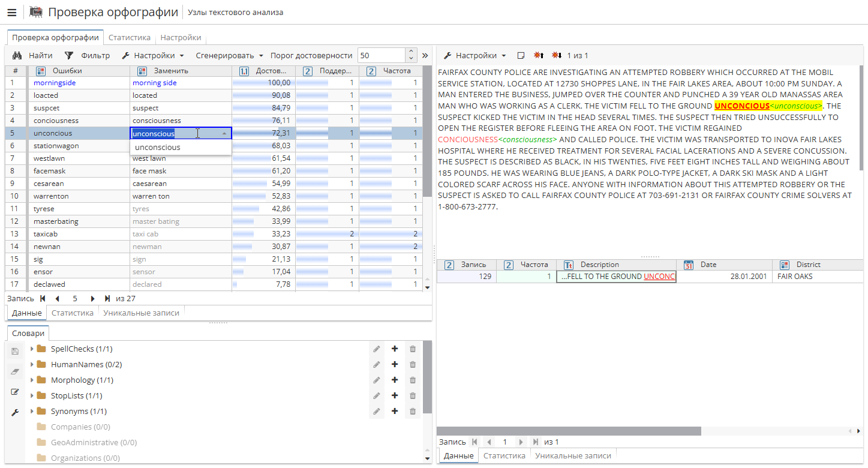868x468 pixels.
Task: Add item to SpellChecks with plus icon
Action: (x=395, y=349)
